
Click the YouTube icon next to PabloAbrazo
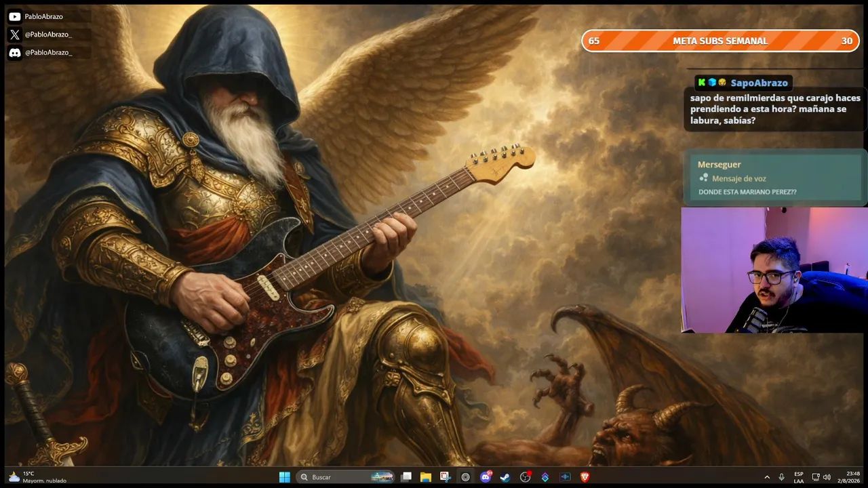point(15,16)
